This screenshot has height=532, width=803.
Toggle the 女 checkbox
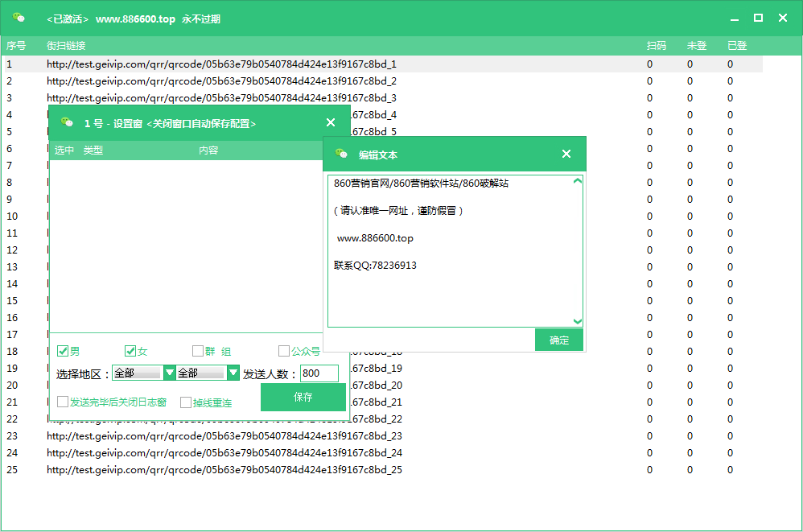click(x=130, y=351)
